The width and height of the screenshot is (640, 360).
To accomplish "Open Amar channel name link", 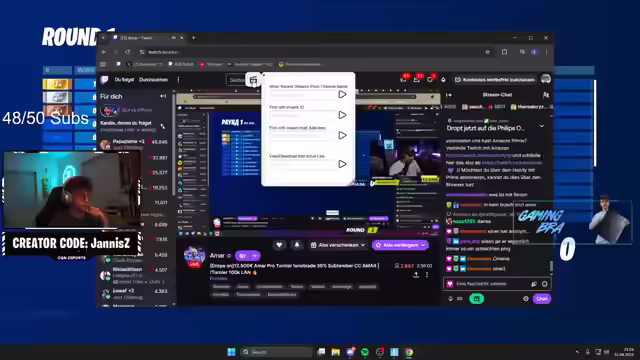I will pos(217,256).
